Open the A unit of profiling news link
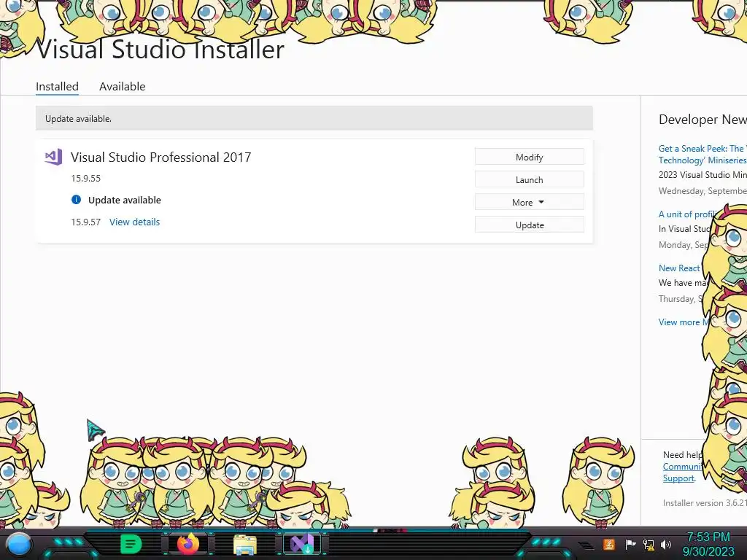This screenshot has height=560, width=747. tap(687, 214)
